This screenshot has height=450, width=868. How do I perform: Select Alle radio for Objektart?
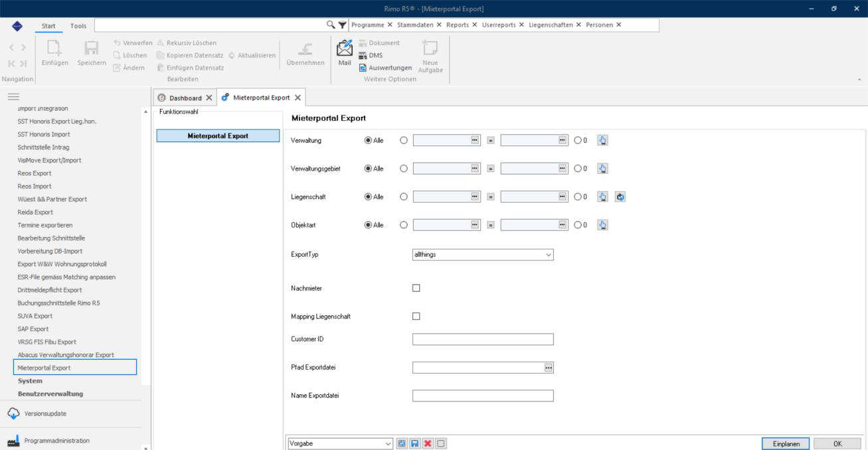tap(369, 225)
